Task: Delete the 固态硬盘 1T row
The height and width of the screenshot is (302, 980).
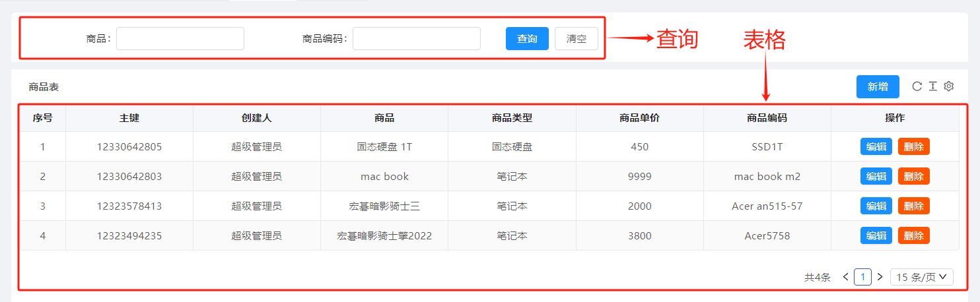Action: 913,146
